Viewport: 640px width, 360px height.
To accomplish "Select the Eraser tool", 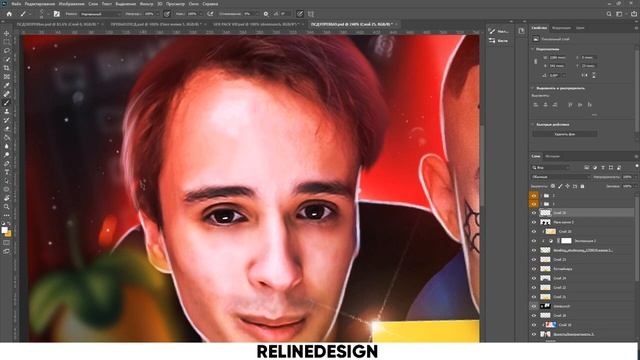I will coord(7,129).
